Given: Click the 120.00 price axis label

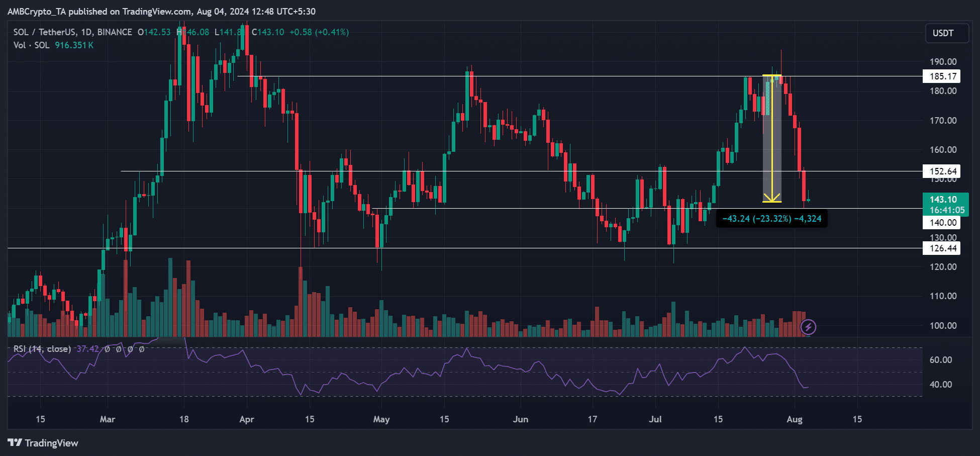Looking at the screenshot, I should pyautogui.click(x=943, y=267).
